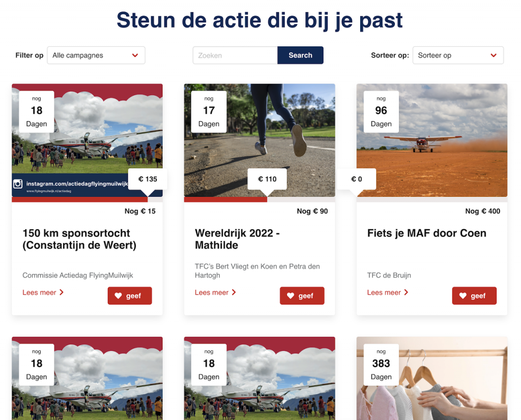Open the Alle campagnes filter dropdown
The image size is (521, 420).
[x=96, y=55]
